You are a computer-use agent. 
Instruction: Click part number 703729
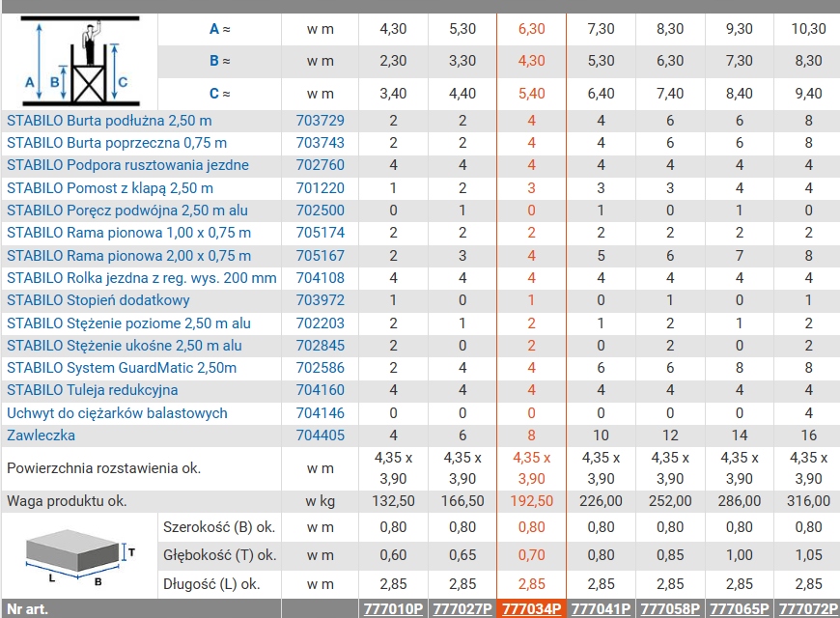[x=321, y=121]
